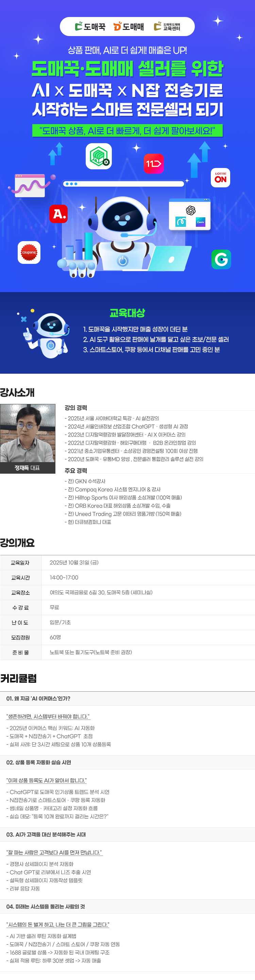The width and height of the screenshot is (255, 980).
Task: Select curriculum heading '01. 왜 지금 AI 이커머스인가?'
Action: (38, 698)
